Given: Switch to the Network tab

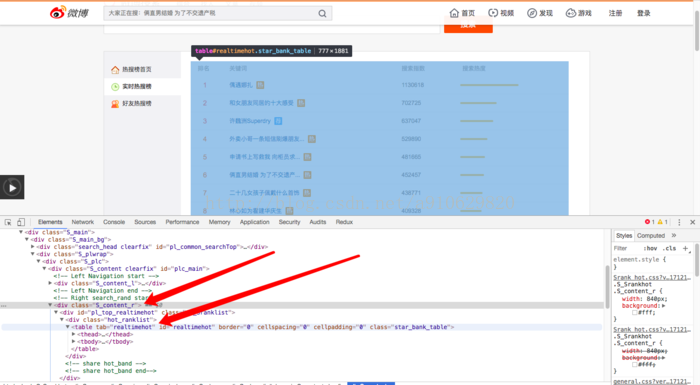Looking at the screenshot, I should click(x=83, y=222).
